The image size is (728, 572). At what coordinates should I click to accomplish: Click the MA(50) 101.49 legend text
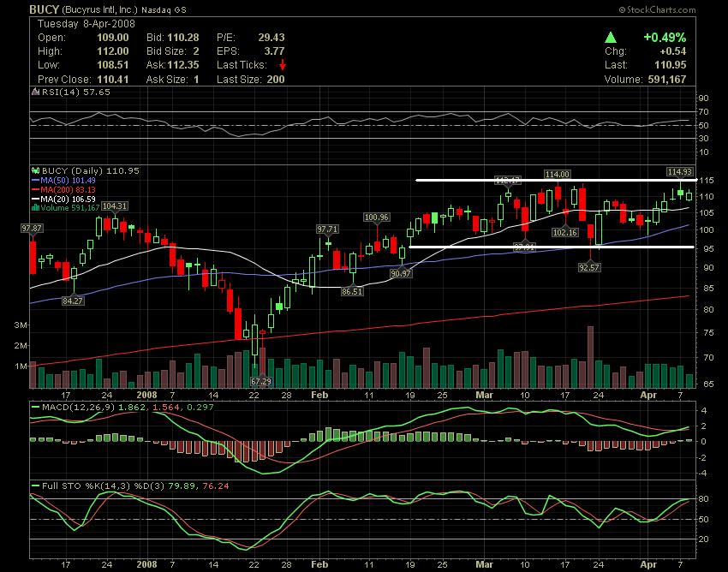[68, 180]
